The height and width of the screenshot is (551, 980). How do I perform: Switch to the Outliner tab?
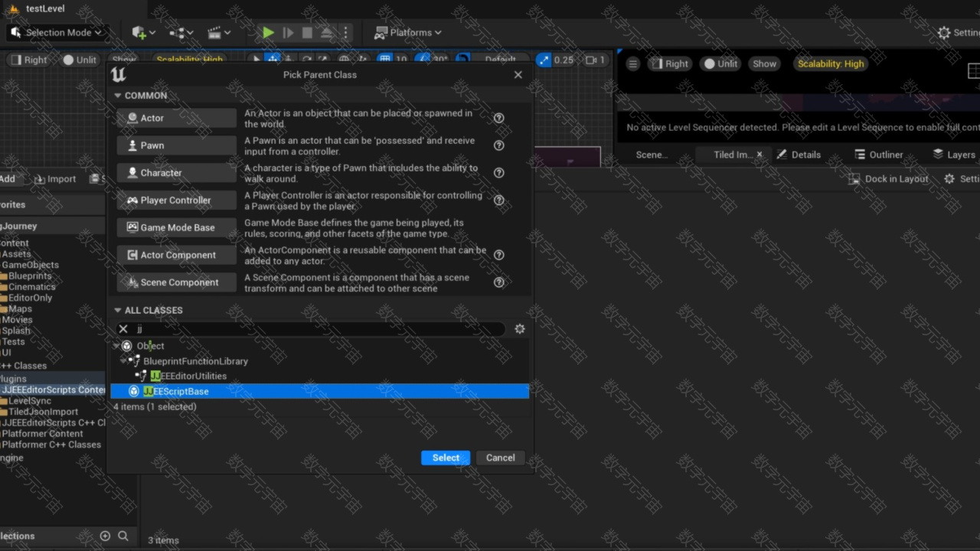click(x=879, y=155)
